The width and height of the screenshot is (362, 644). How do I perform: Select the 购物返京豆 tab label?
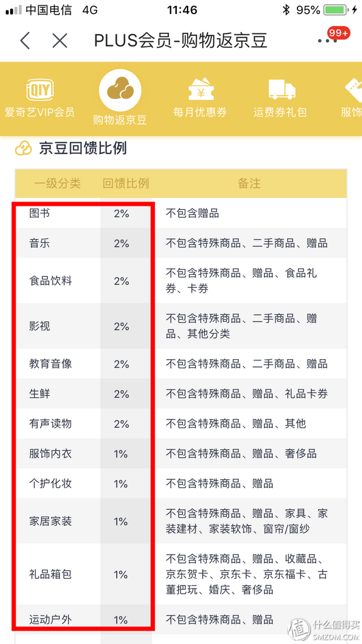(x=120, y=119)
